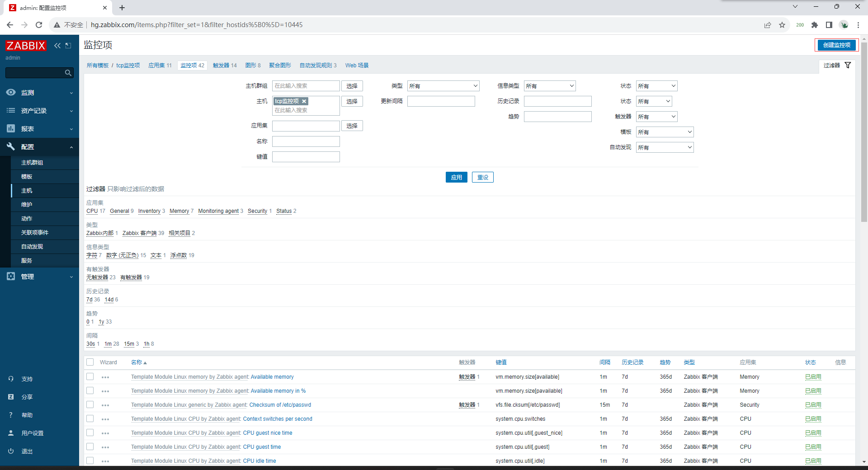
Task: Open the 触发器 filter dropdown
Action: point(656,117)
